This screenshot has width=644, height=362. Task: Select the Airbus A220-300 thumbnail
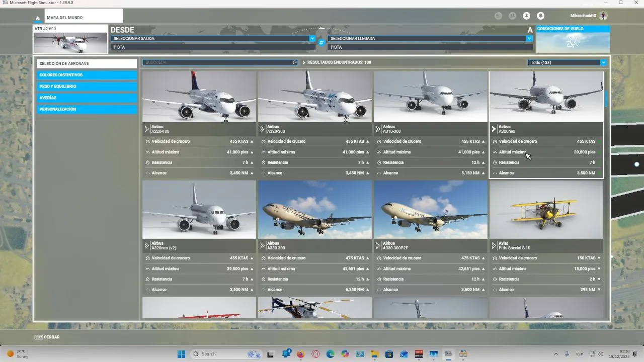coord(315,97)
